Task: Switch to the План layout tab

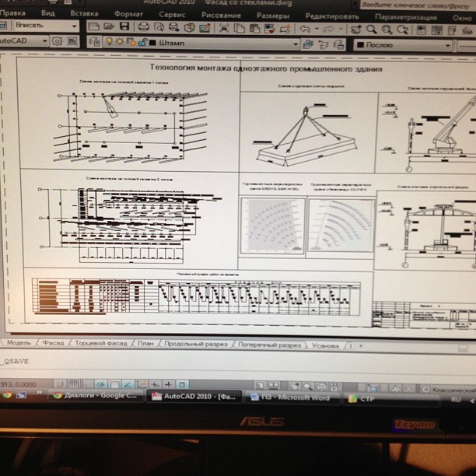Action: click(x=145, y=344)
